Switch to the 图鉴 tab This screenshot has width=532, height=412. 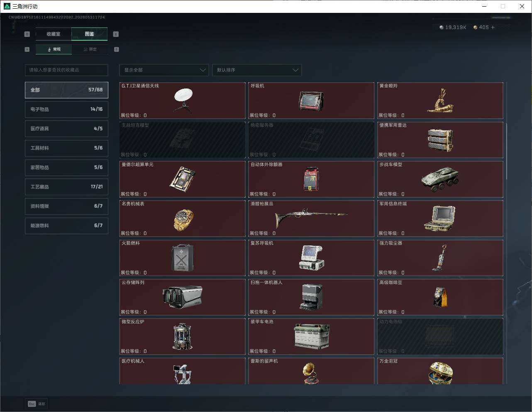tap(89, 34)
